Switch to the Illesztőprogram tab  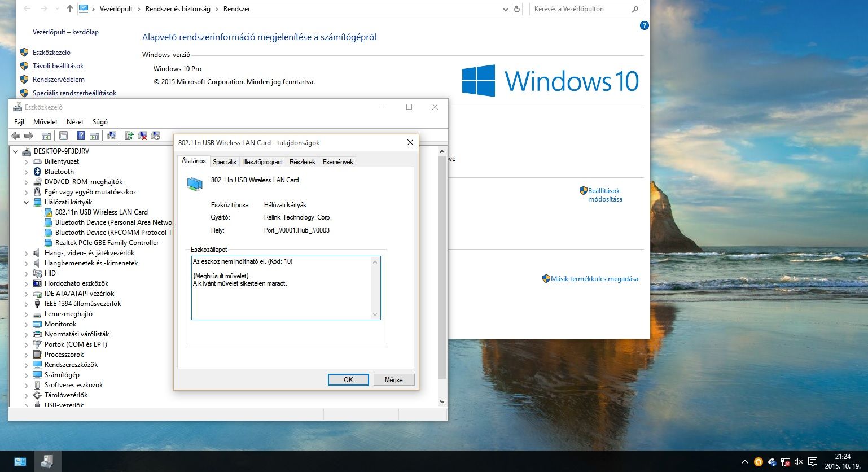[262, 162]
